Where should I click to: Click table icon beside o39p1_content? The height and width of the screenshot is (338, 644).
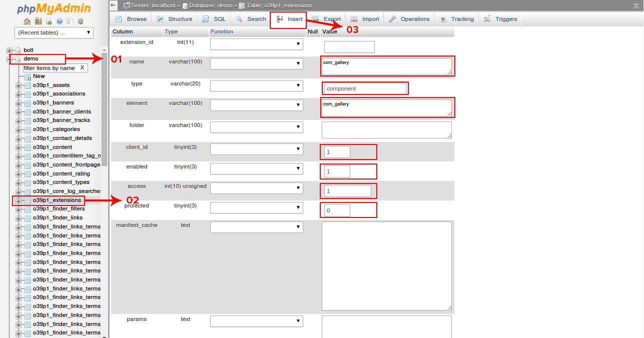point(28,147)
